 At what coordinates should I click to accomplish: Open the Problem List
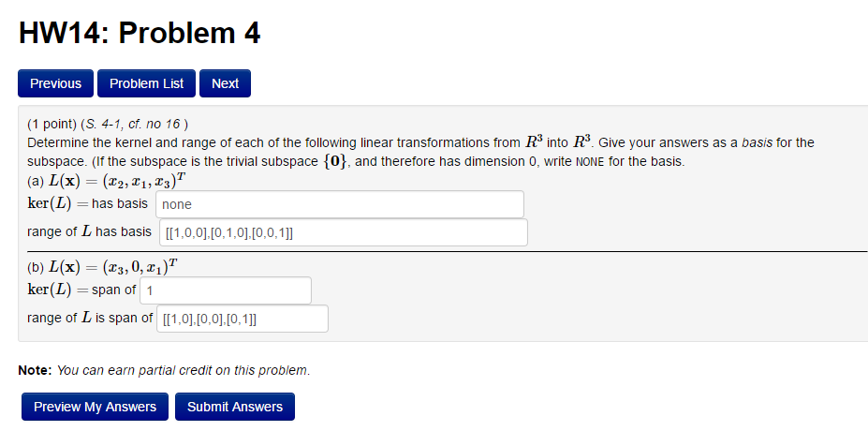[x=146, y=83]
